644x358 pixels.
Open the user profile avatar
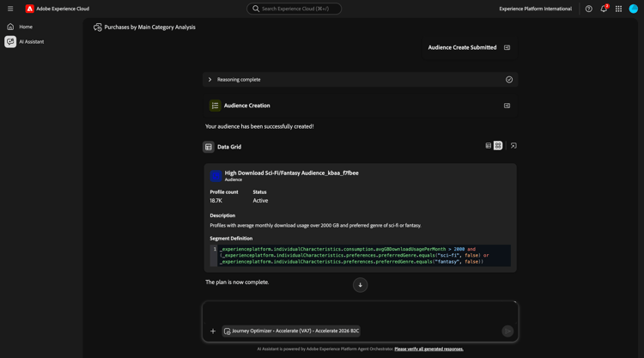(634, 9)
